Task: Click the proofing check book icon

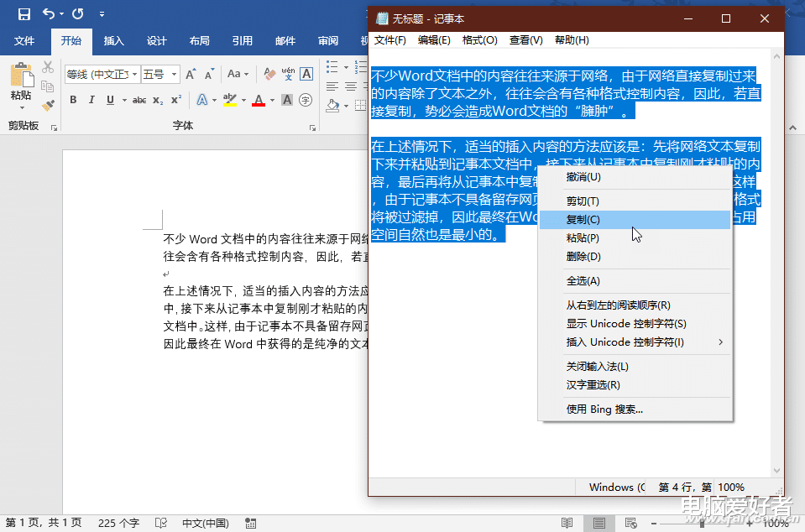Action: coord(160,524)
